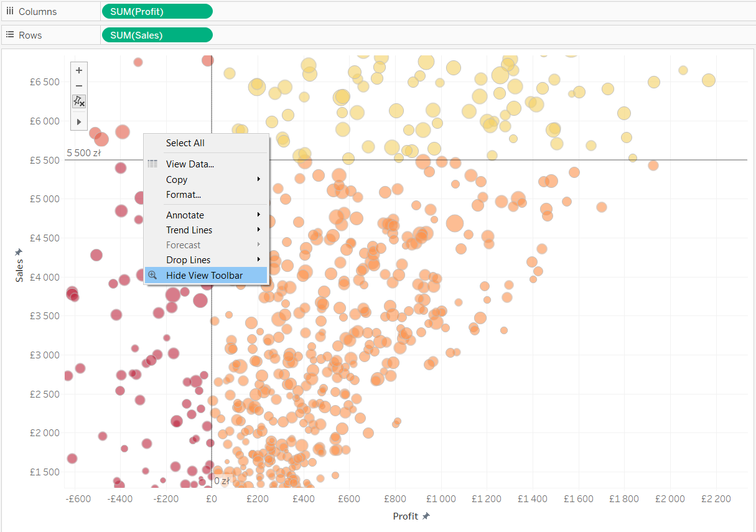Expand the Trend Lines submenu arrow

coord(259,230)
